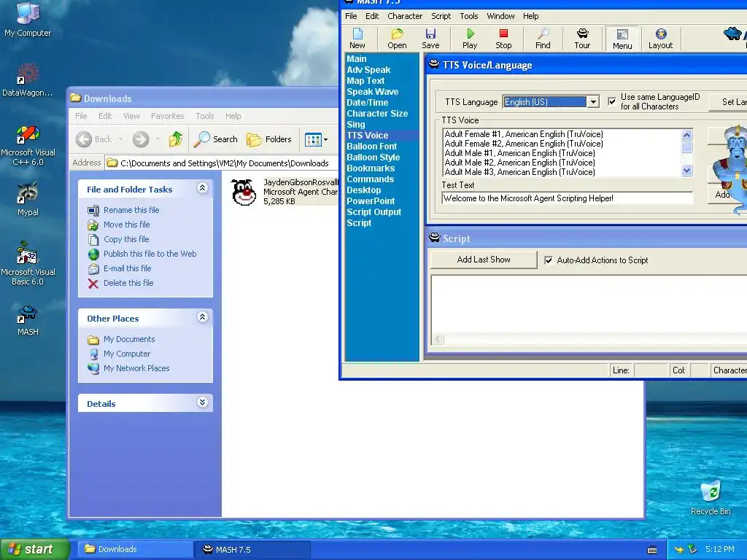Collapse the File and Folder Tasks panel
This screenshot has width=747, height=560.
click(x=203, y=187)
